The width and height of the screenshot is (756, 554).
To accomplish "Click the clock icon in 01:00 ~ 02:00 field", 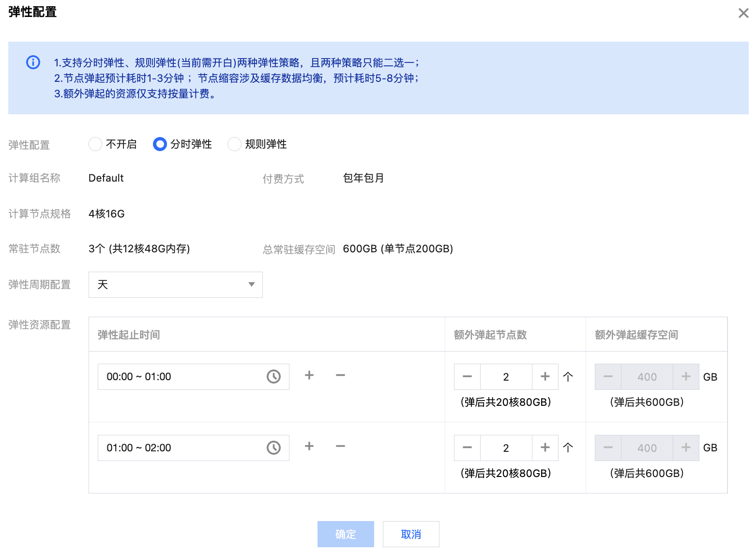I will pos(273,448).
